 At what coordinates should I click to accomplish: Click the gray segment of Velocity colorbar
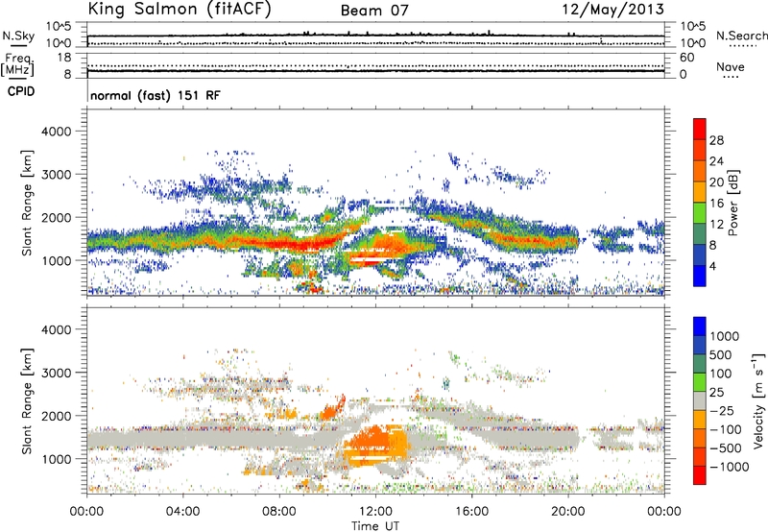700,400
